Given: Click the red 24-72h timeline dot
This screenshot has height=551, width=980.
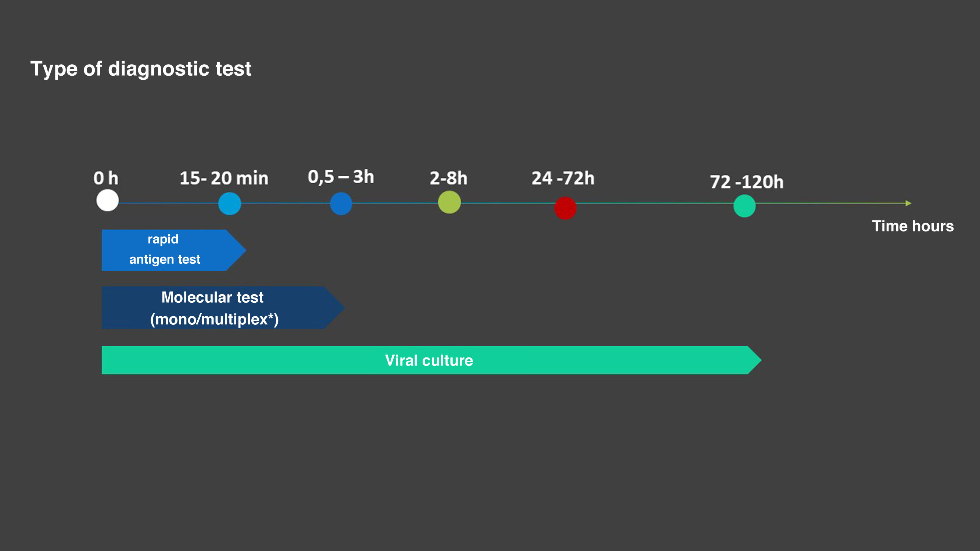Looking at the screenshot, I should coord(565,208).
